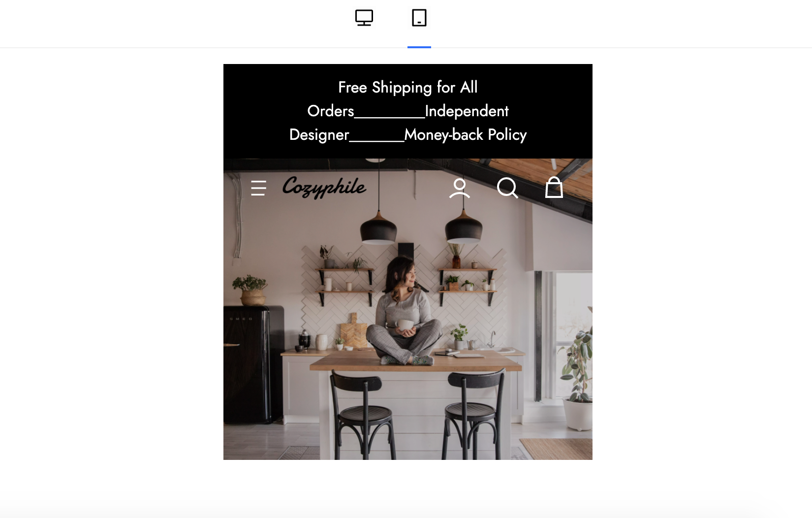Click the "Money-back Policy" announcement text

click(x=466, y=134)
